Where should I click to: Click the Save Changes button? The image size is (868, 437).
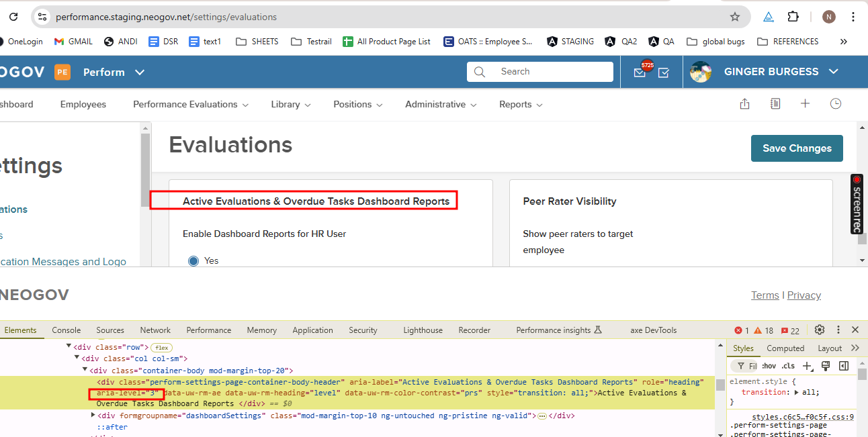[x=796, y=148]
